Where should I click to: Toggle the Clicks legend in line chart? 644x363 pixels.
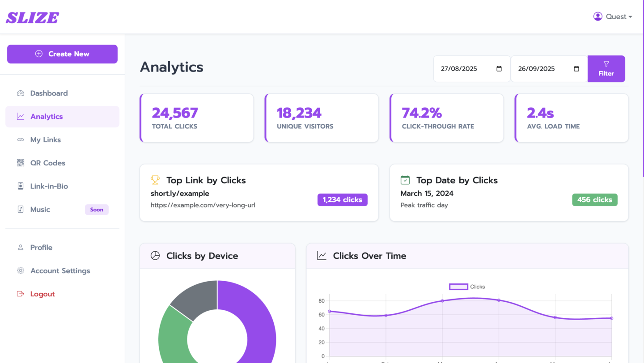click(467, 287)
